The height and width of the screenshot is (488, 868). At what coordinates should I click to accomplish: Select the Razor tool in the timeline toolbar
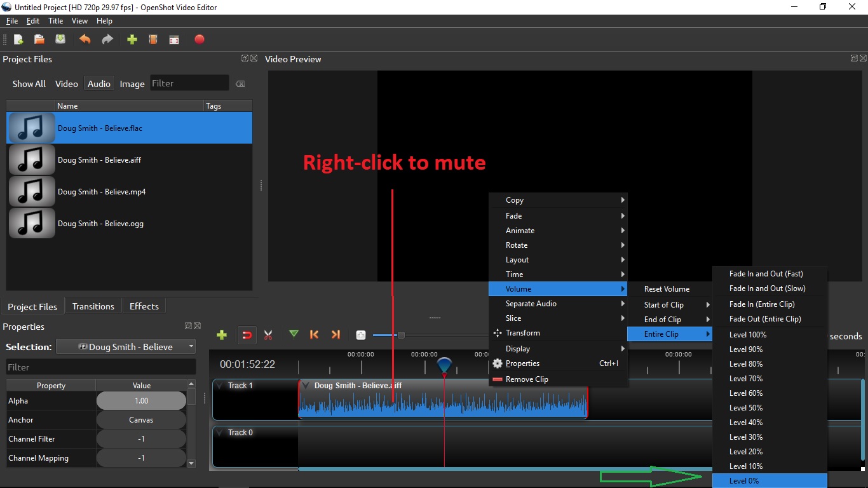268,335
